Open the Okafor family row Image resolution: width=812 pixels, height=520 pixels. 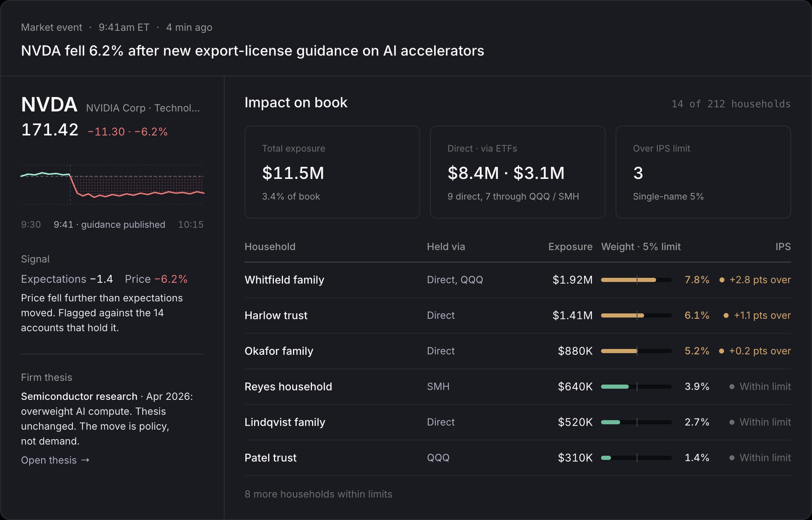(x=517, y=351)
